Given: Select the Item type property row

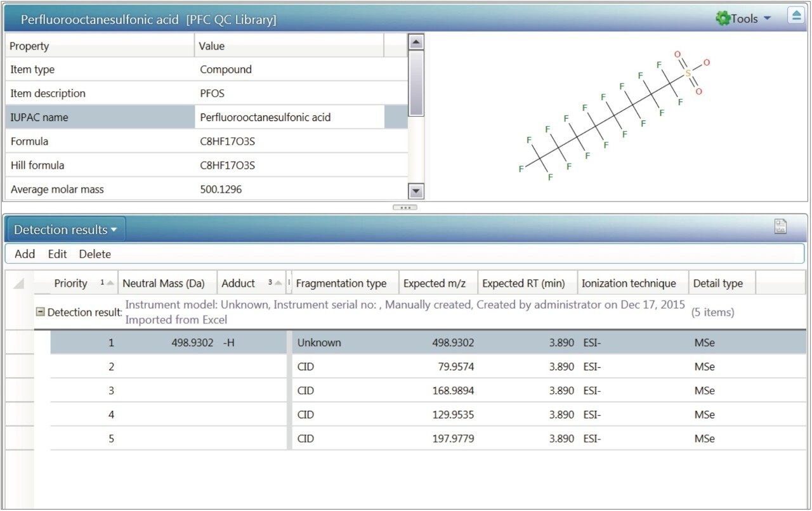Looking at the screenshot, I should [206, 70].
